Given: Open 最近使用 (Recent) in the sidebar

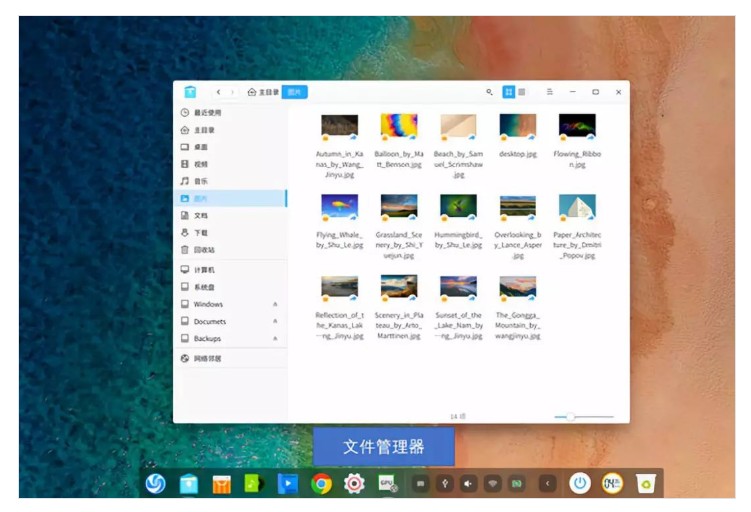Looking at the screenshot, I should 208,113.
